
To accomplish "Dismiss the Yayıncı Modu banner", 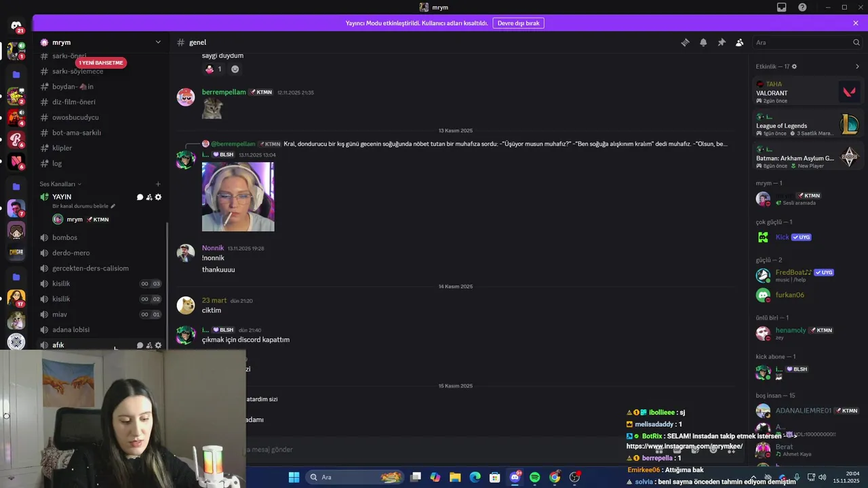I will tap(856, 23).
